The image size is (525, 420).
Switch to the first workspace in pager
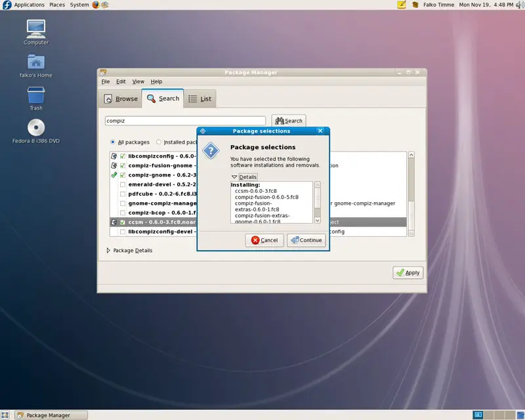click(478, 415)
